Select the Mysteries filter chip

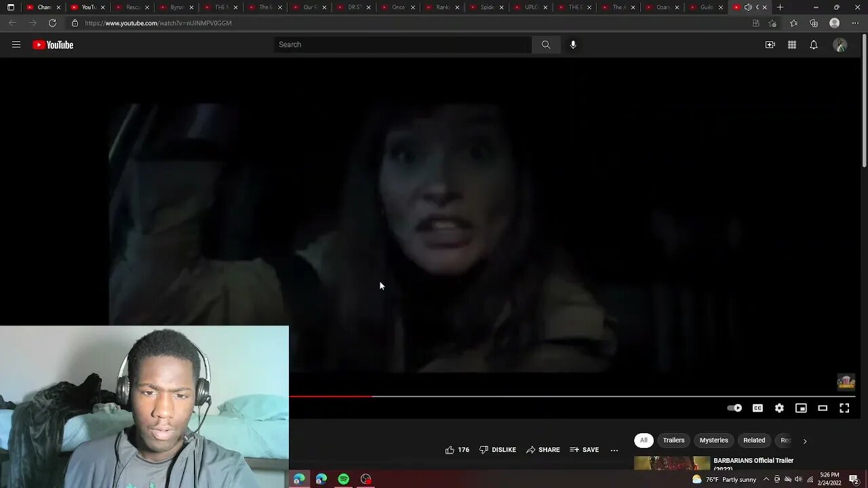click(x=714, y=441)
